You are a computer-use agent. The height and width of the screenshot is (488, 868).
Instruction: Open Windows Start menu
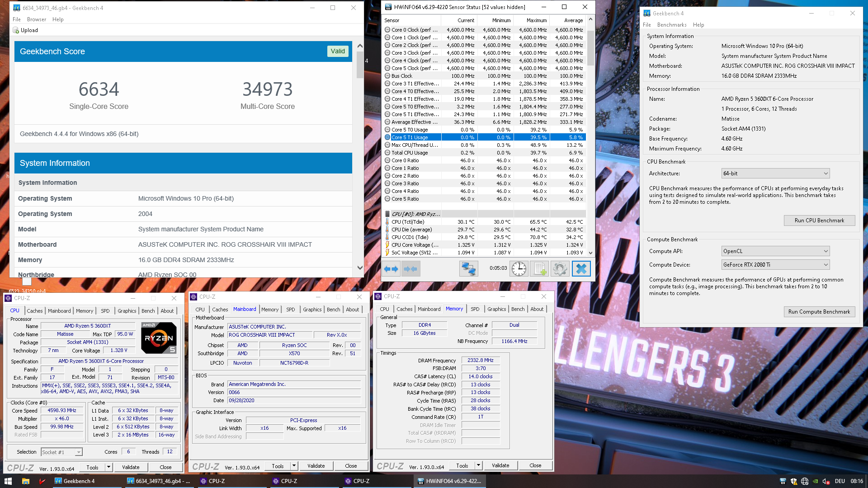(8, 481)
